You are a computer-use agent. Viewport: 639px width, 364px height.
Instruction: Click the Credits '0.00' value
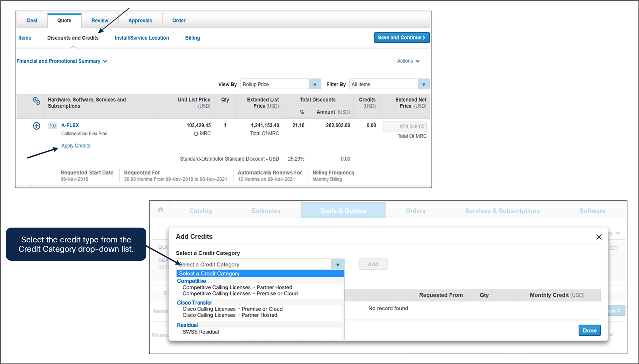[371, 126]
